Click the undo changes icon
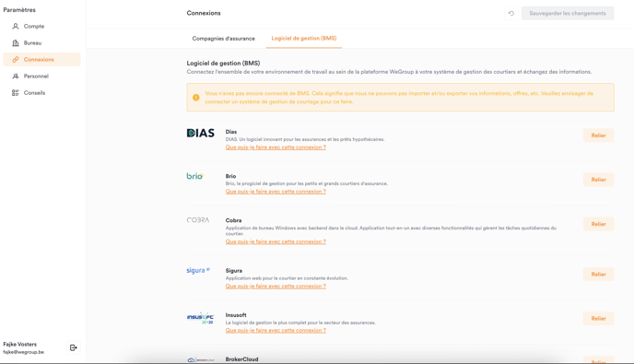The width and height of the screenshot is (634, 364). (511, 13)
